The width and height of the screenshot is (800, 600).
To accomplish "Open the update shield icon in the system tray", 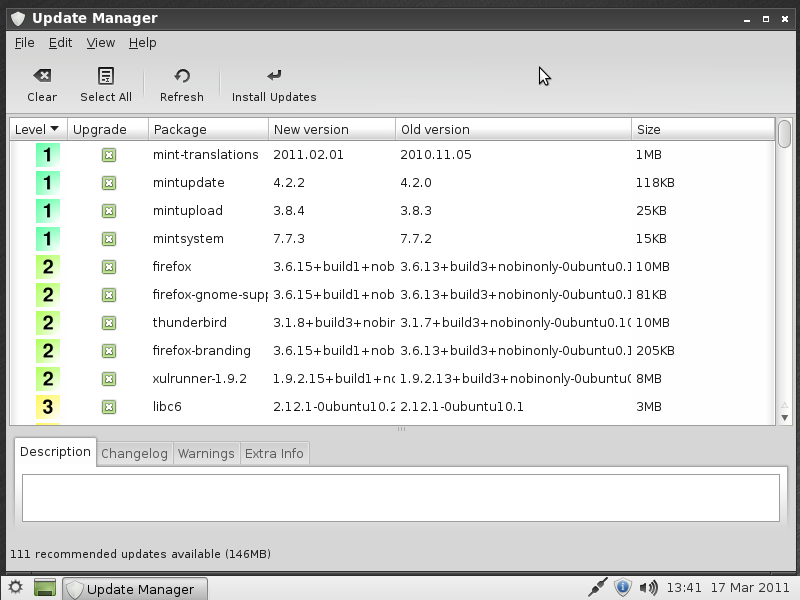I will pos(622,588).
